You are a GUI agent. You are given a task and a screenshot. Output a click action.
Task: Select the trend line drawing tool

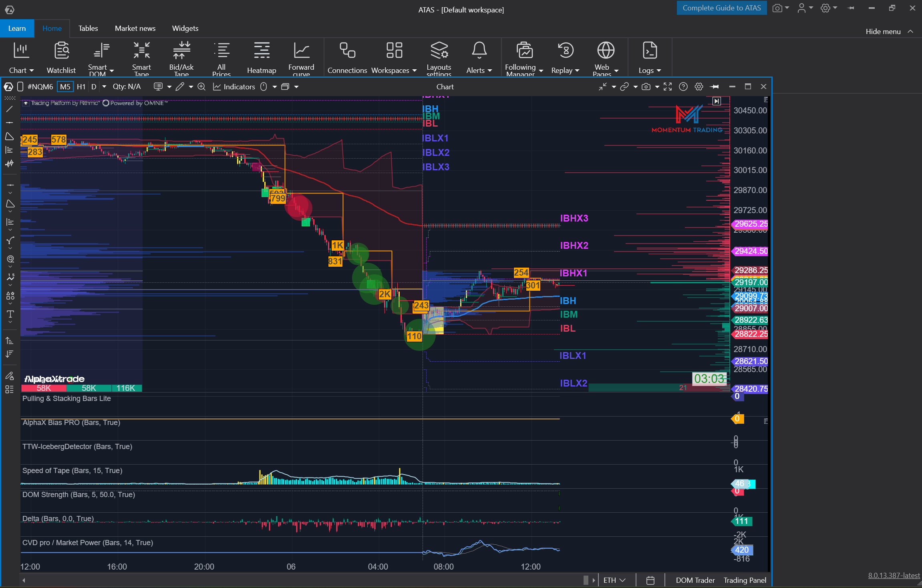click(x=10, y=109)
